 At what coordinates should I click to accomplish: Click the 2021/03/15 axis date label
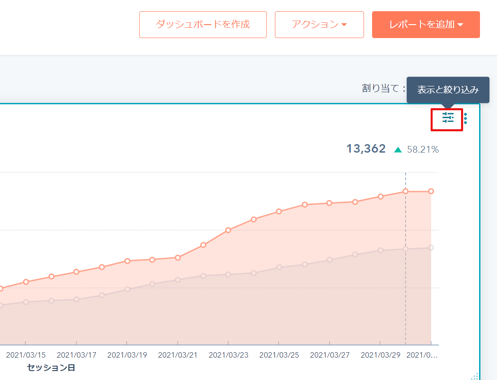tap(26, 355)
